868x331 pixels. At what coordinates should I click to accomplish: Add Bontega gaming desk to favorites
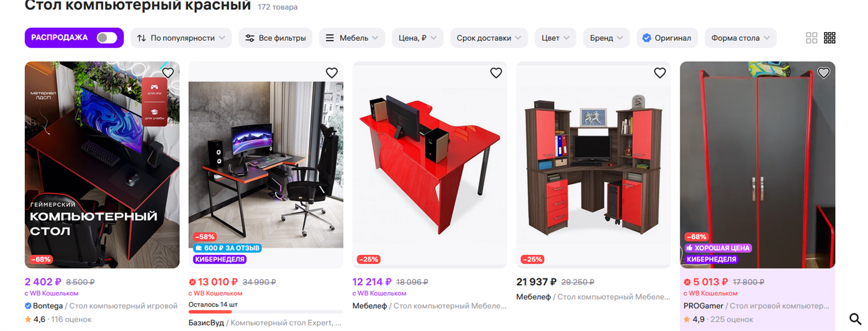tap(168, 73)
